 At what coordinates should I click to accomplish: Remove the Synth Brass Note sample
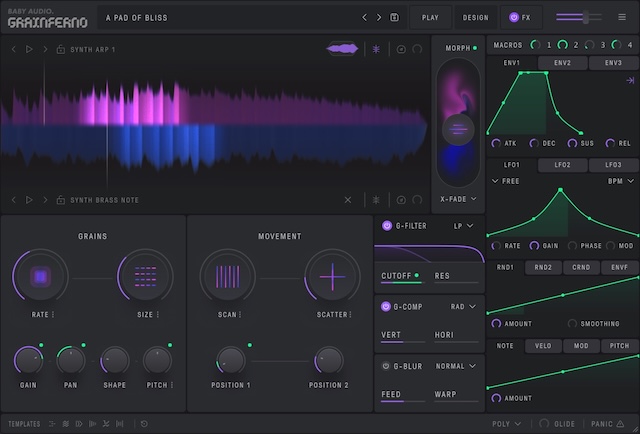point(349,200)
